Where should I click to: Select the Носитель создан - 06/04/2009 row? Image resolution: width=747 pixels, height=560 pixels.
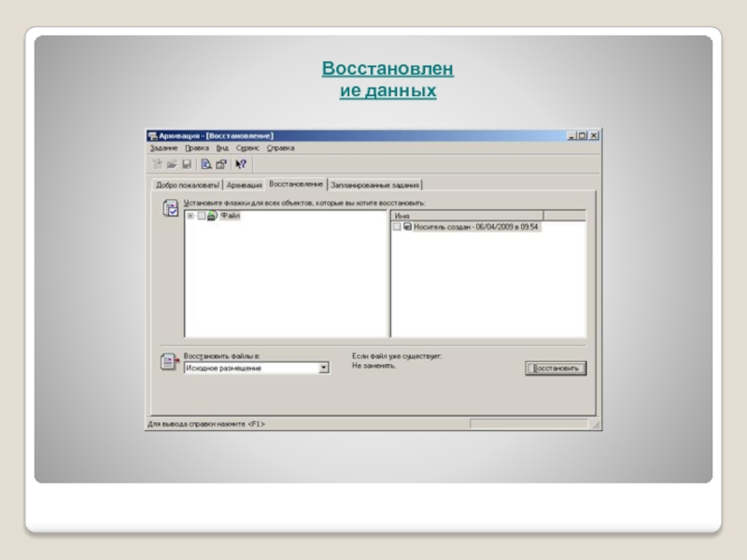coord(475,227)
